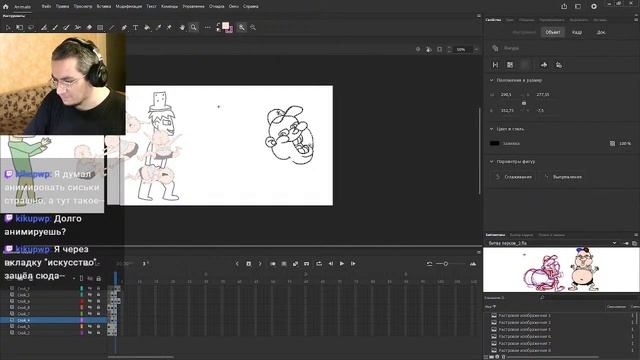Go to previous keyframe arrow

(237, 264)
